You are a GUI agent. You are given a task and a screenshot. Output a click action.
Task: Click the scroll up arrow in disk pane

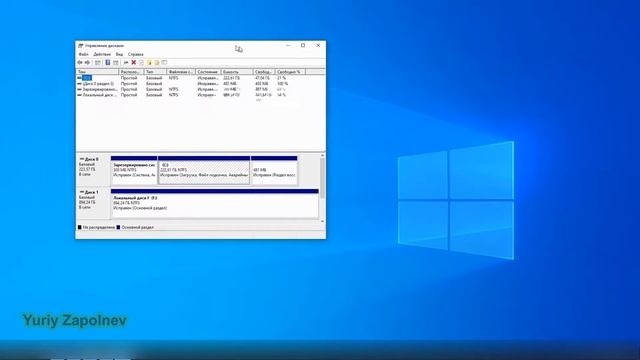(x=322, y=156)
